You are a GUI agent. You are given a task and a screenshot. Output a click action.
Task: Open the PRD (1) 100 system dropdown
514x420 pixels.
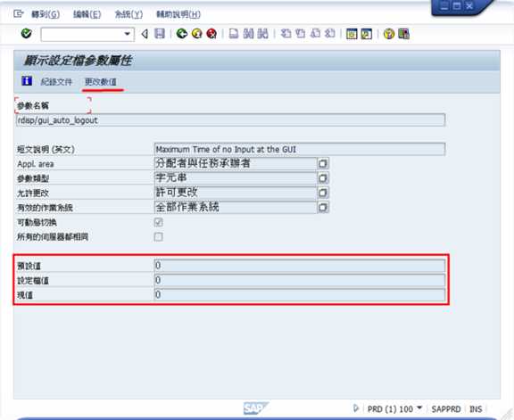point(419,408)
